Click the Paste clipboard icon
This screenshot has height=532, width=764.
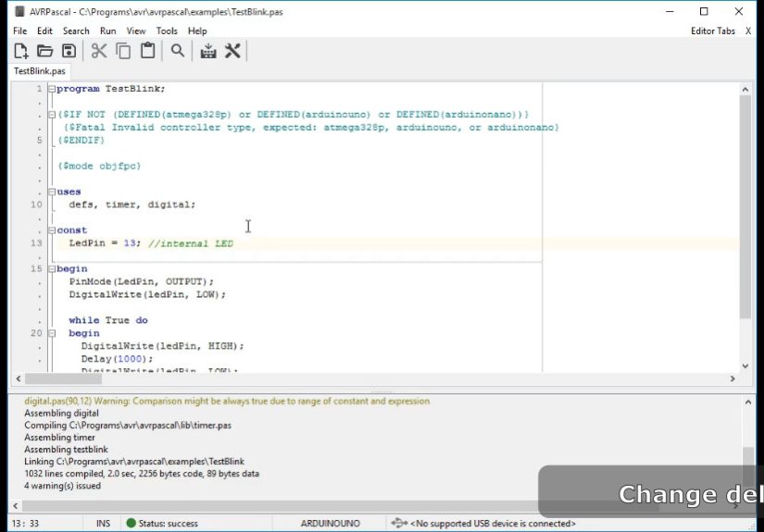147,51
